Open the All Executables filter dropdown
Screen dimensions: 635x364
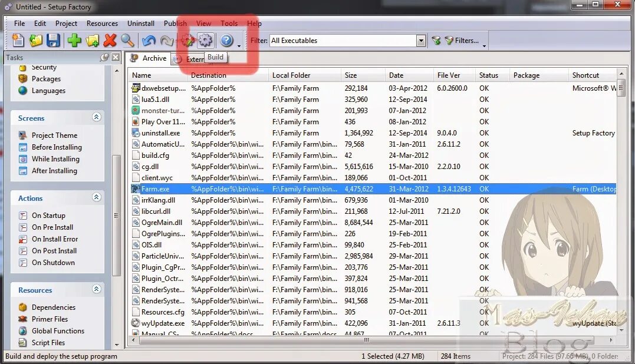pos(421,41)
